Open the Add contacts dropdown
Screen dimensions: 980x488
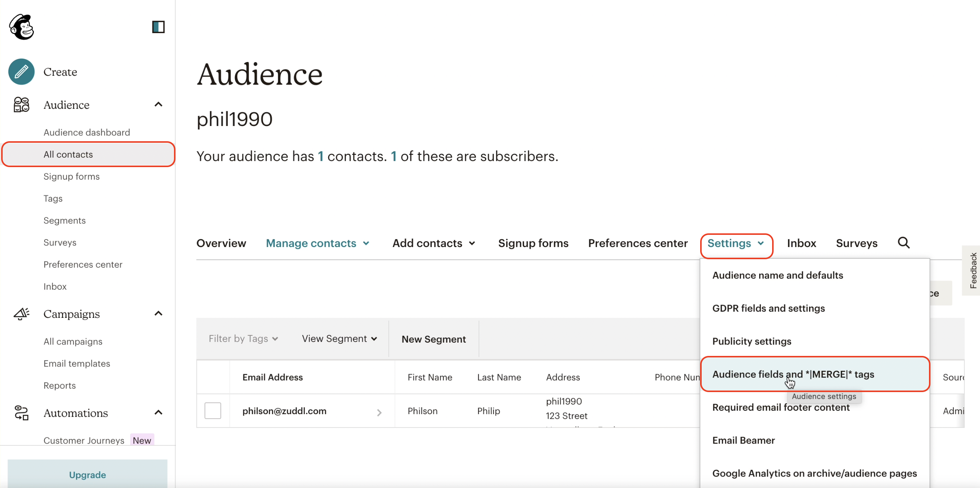(x=434, y=243)
